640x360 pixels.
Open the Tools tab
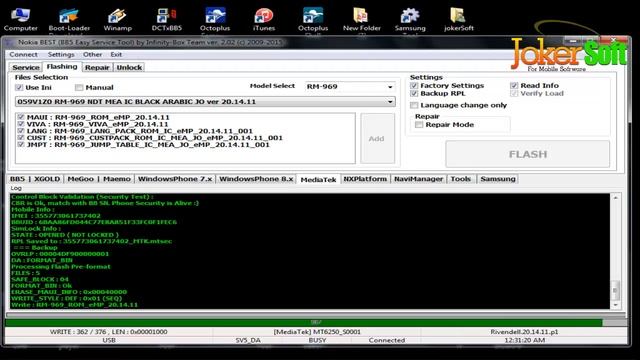tap(461, 179)
